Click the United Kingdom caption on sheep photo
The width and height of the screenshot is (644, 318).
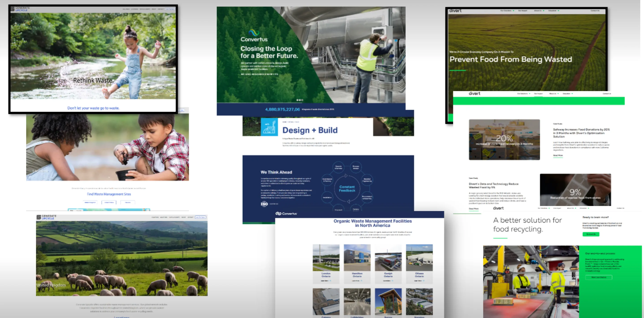pyautogui.click(x=51, y=285)
